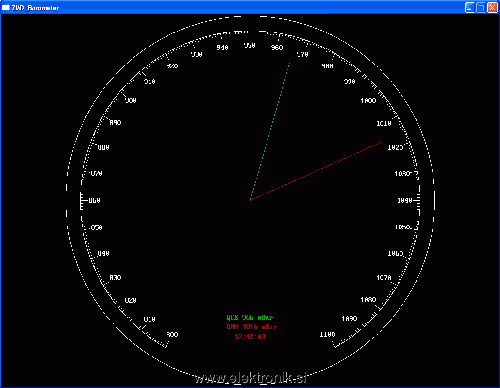Click the 890 label on the dial
500x388 pixels.
[x=115, y=123]
